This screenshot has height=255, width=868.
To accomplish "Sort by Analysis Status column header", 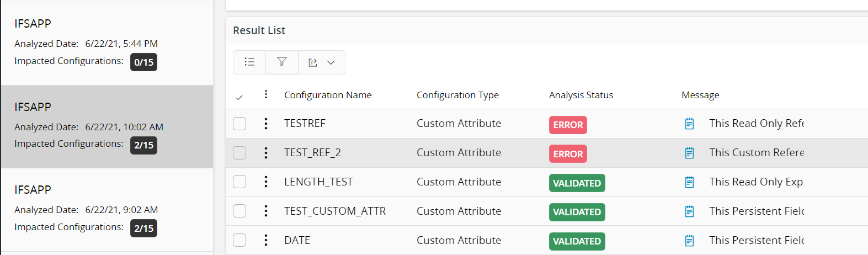I will tap(581, 95).
